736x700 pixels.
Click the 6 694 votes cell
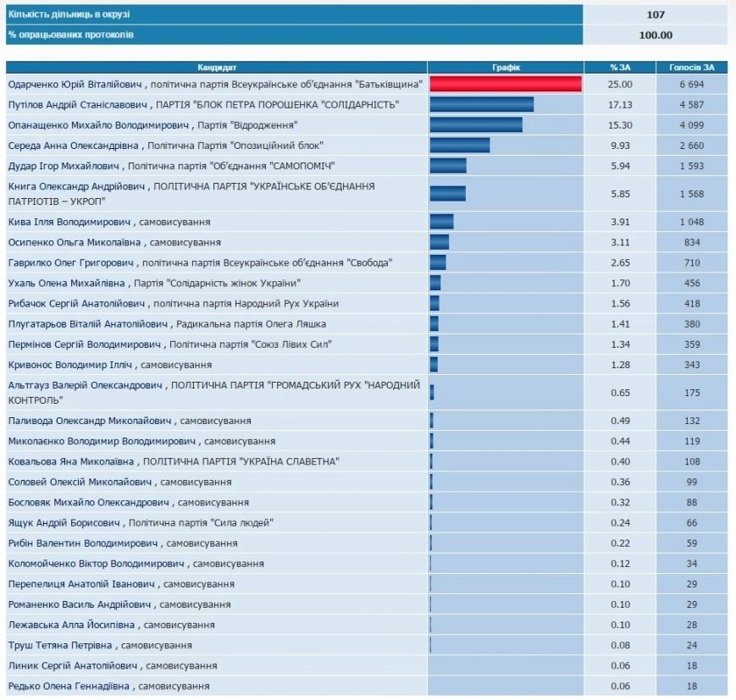click(x=692, y=84)
